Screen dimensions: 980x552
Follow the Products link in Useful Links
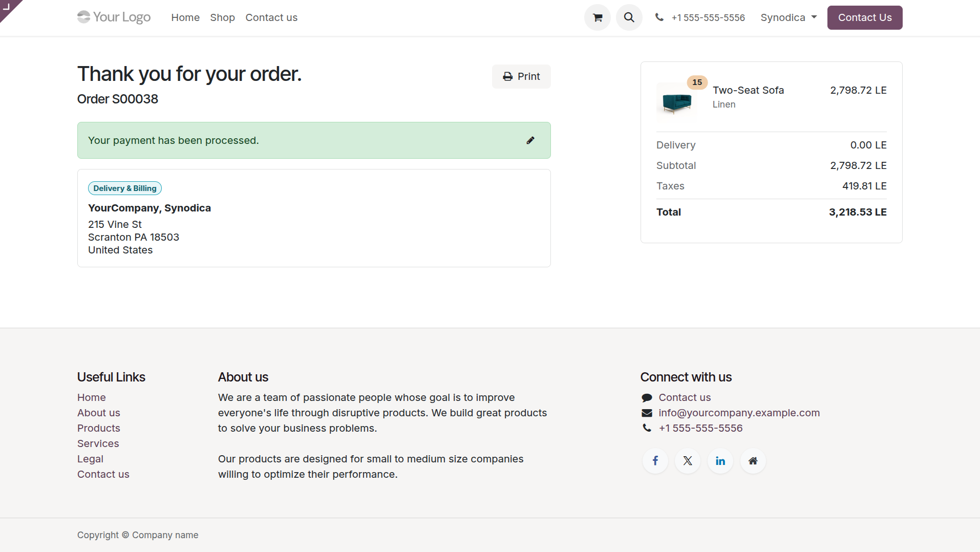click(99, 428)
